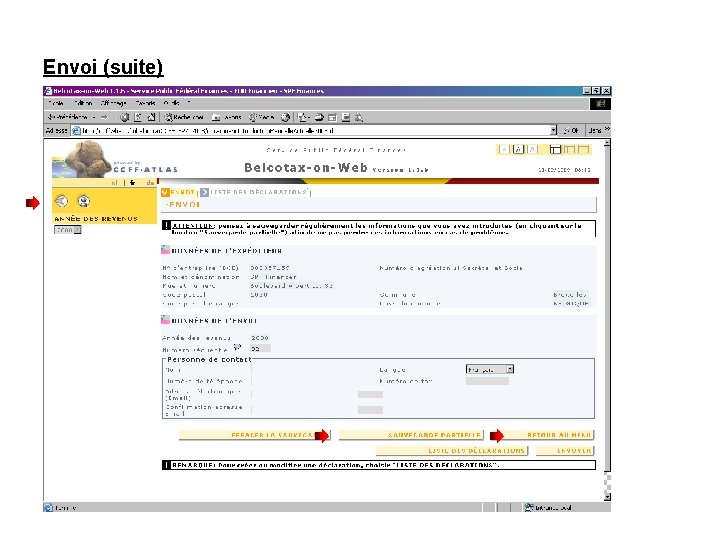Click the SAUVEGARDE PARTIELLE button
Image resolution: width=720 pixels, height=540 pixels.
[x=411, y=435]
